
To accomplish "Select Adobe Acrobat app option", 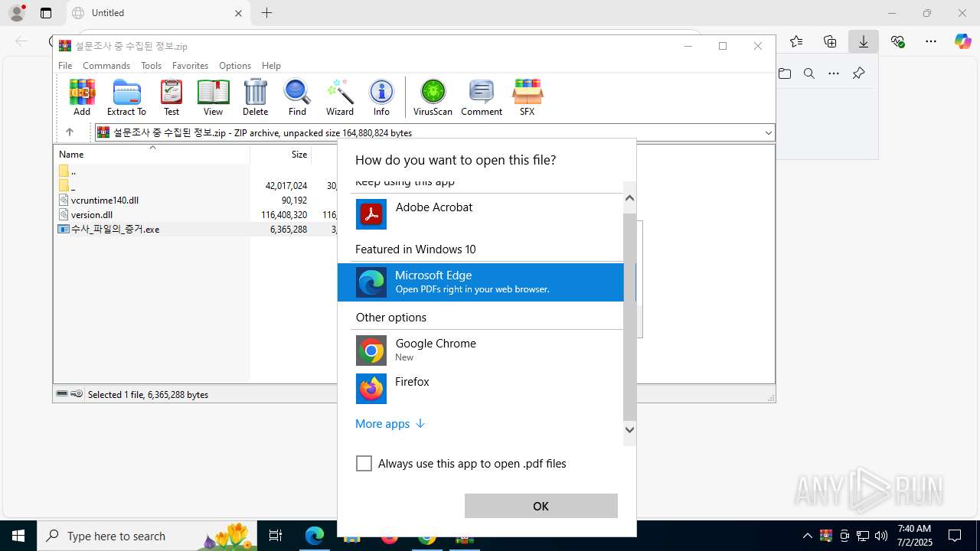I will (x=487, y=214).
